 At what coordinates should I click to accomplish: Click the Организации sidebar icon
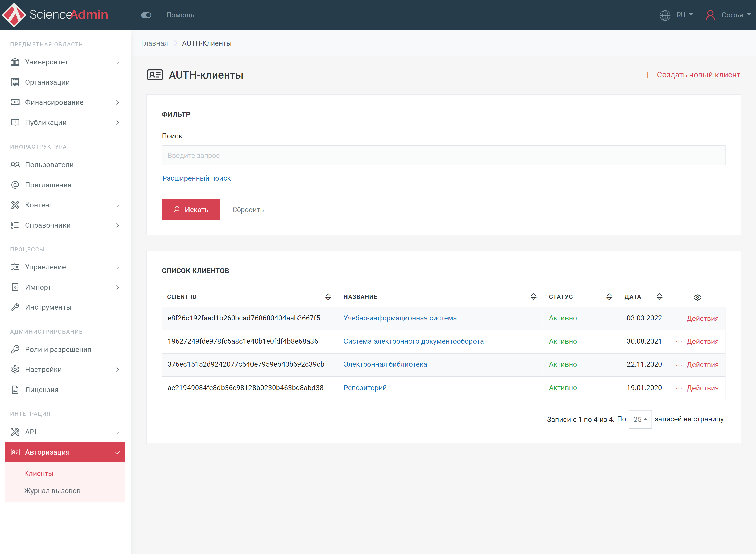pyautogui.click(x=15, y=82)
